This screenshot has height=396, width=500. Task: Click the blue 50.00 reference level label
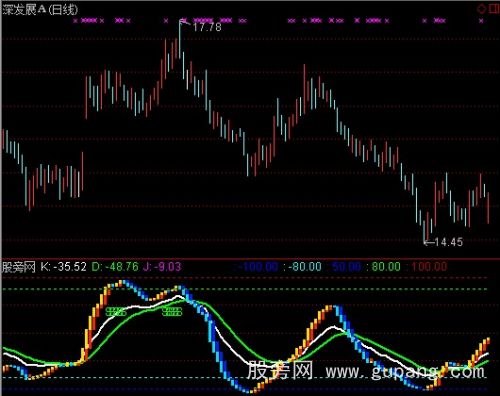346,267
